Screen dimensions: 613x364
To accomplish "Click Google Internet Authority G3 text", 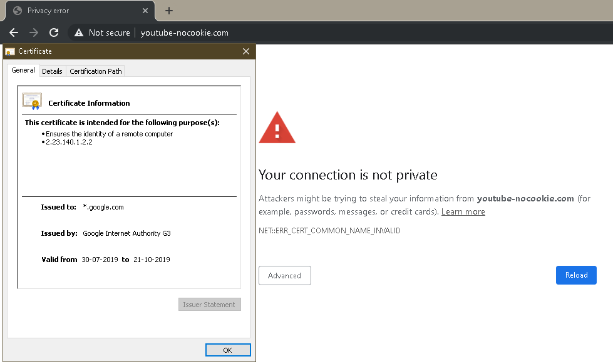I will click(x=126, y=233).
